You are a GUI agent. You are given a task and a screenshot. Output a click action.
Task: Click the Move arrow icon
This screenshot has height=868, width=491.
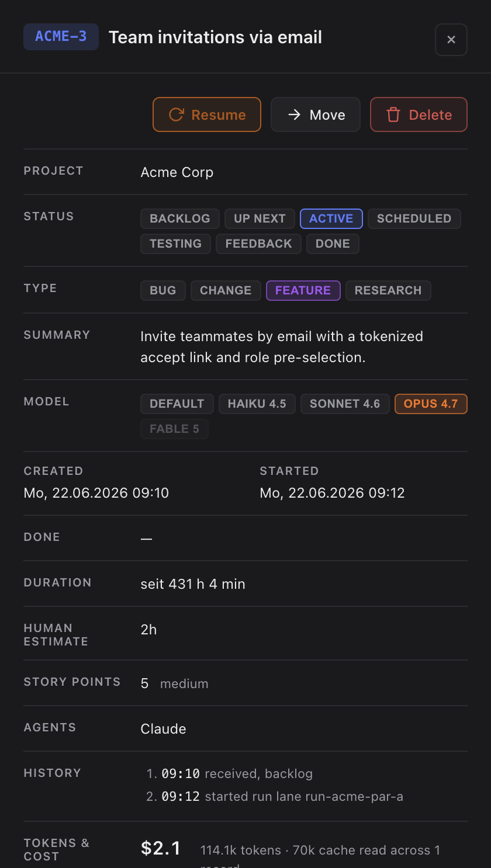click(294, 114)
